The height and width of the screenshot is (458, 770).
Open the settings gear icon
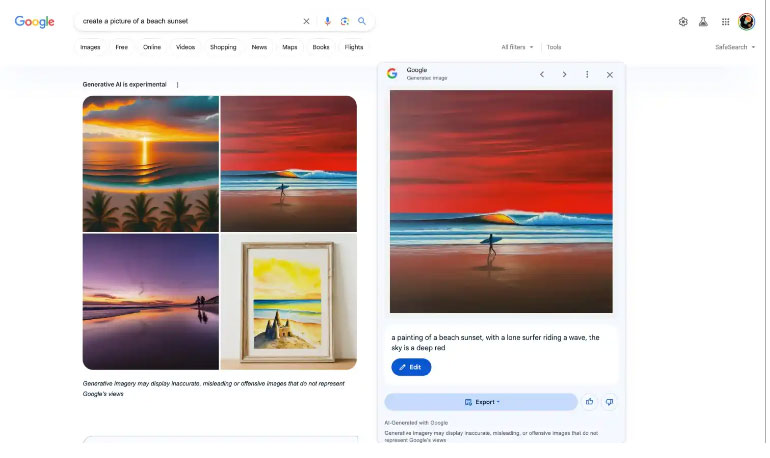point(683,21)
